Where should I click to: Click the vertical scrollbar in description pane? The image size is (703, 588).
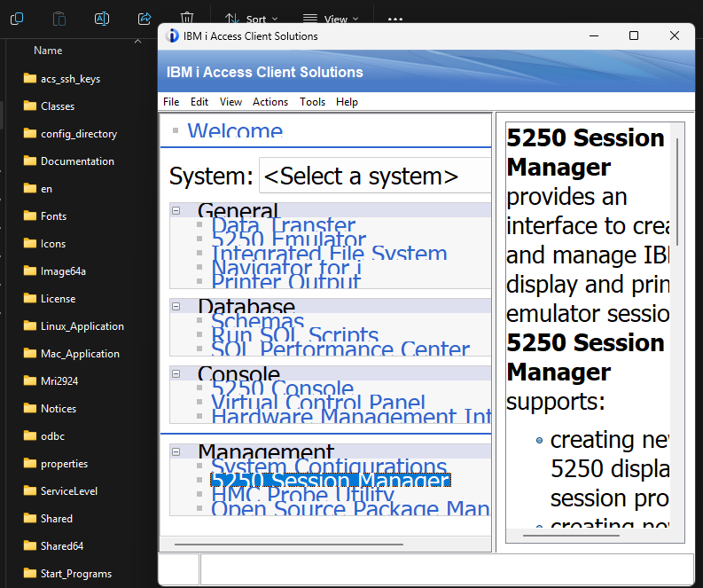pos(677,192)
